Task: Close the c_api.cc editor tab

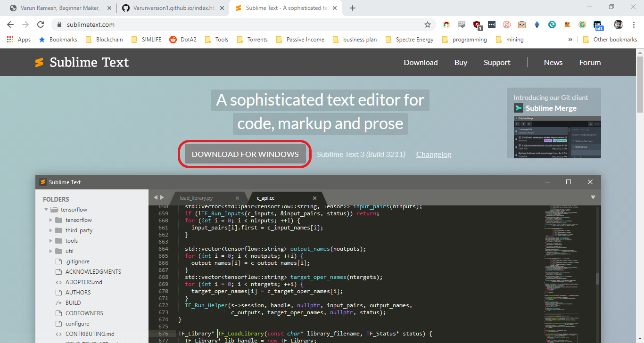Action: [x=314, y=198]
